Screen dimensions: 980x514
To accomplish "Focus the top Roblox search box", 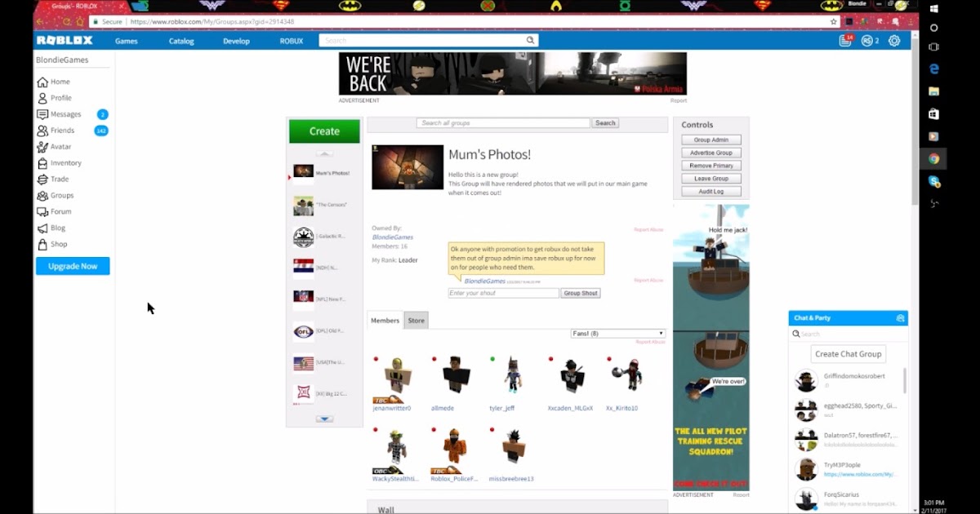I will click(428, 40).
